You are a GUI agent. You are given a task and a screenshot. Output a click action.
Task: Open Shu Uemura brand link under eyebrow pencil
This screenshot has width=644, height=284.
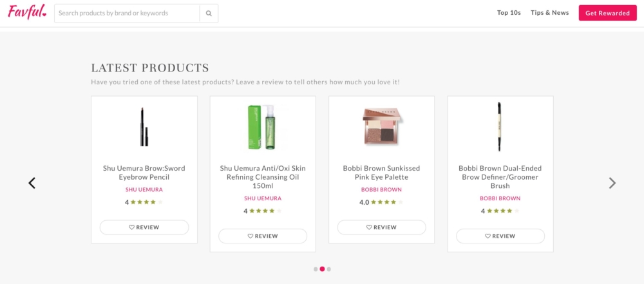(144, 190)
